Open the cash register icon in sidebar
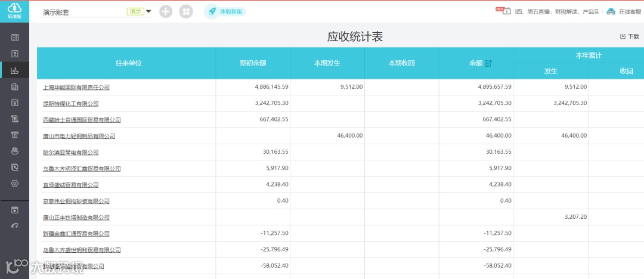This screenshot has width=644, height=279. (x=15, y=135)
